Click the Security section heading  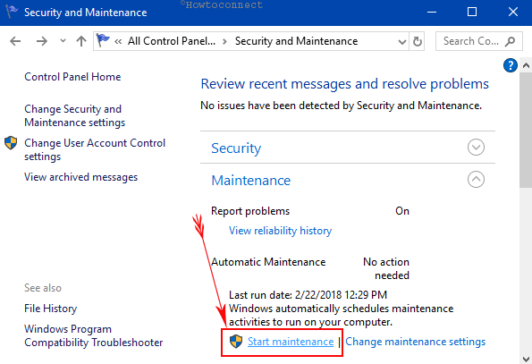236,148
